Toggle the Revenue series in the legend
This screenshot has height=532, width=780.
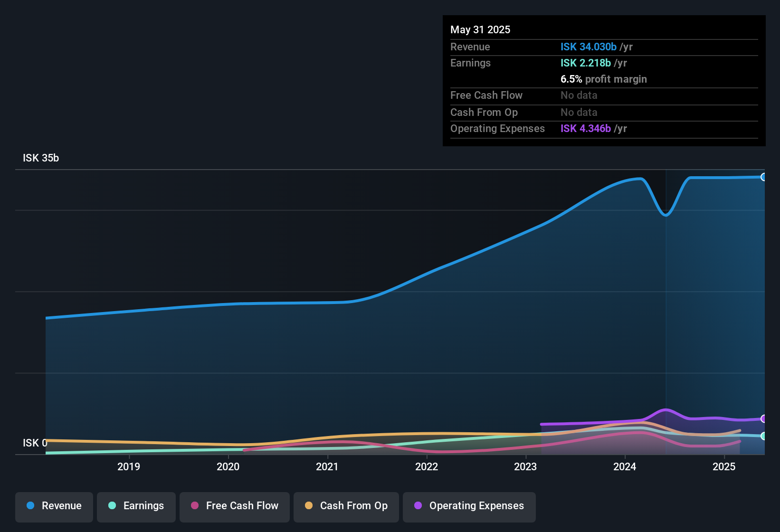tap(54, 507)
